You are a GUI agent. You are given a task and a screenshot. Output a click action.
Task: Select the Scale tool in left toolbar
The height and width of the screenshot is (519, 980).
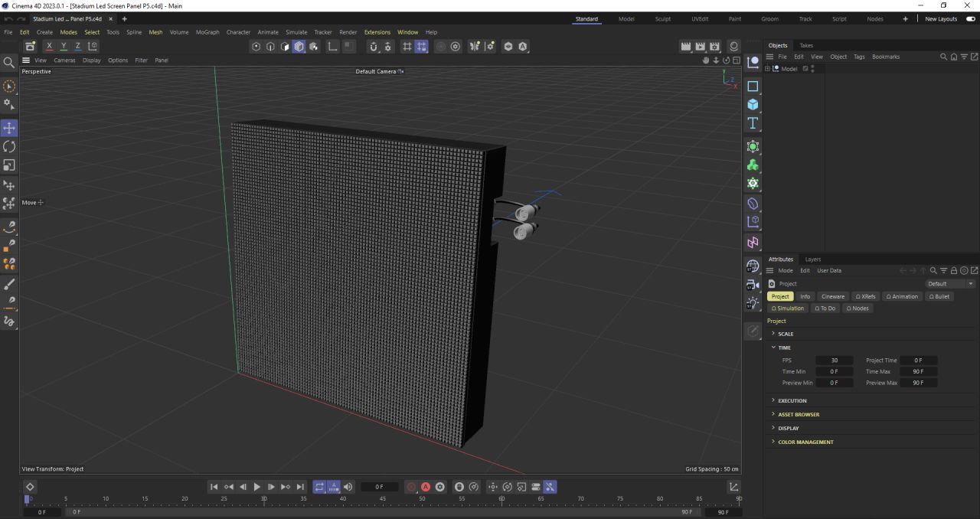(x=9, y=165)
